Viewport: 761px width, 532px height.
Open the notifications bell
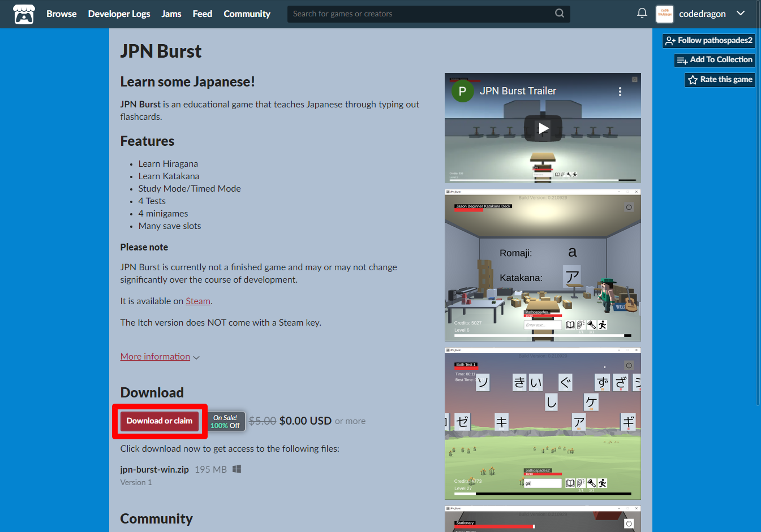point(642,13)
